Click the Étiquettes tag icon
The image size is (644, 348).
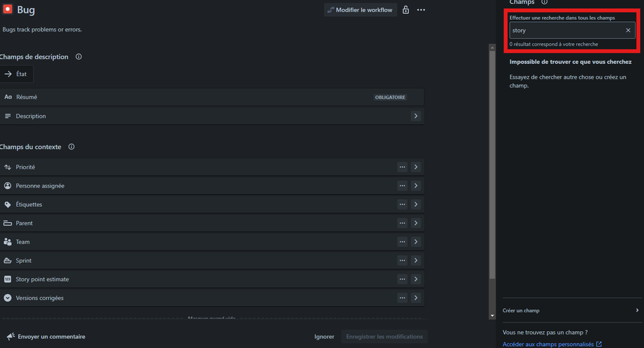pos(7,204)
